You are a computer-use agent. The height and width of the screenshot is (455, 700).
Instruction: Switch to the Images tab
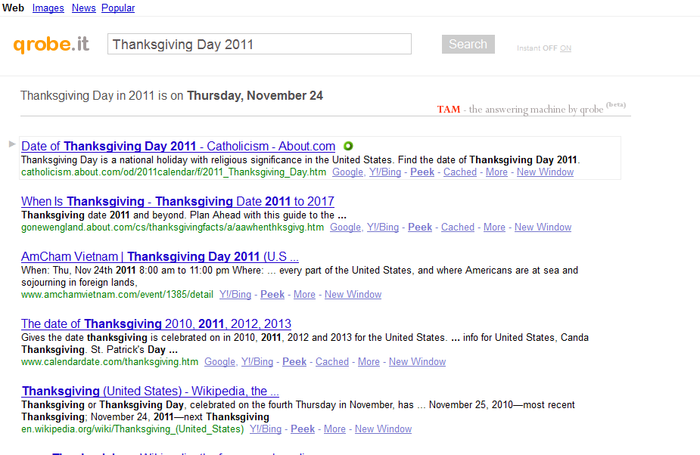(48, 8)
